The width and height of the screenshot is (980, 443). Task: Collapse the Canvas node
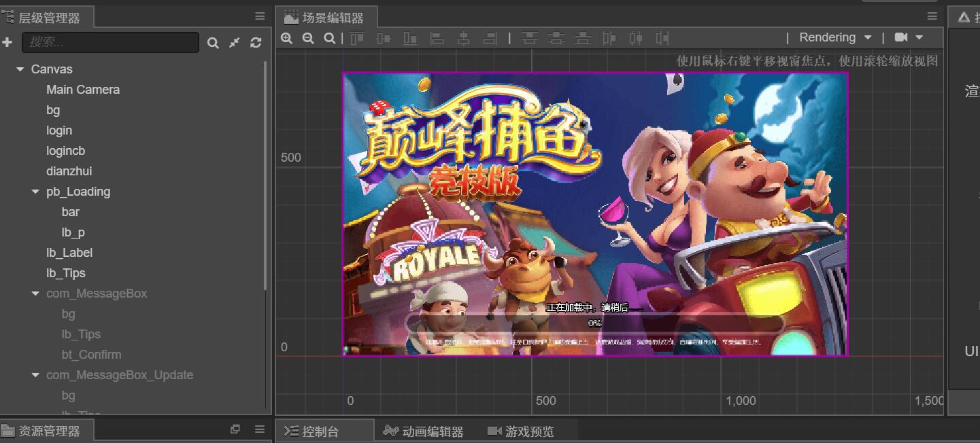click(20, 69)
